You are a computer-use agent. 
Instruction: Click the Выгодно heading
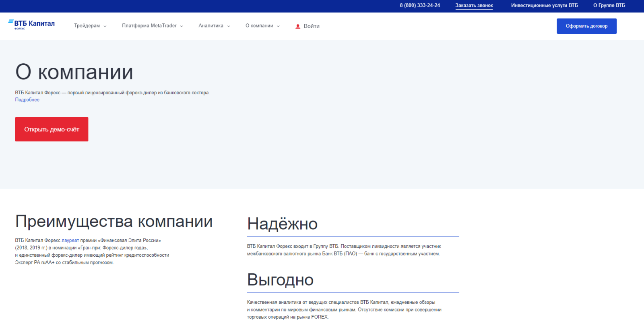point(280,280)
